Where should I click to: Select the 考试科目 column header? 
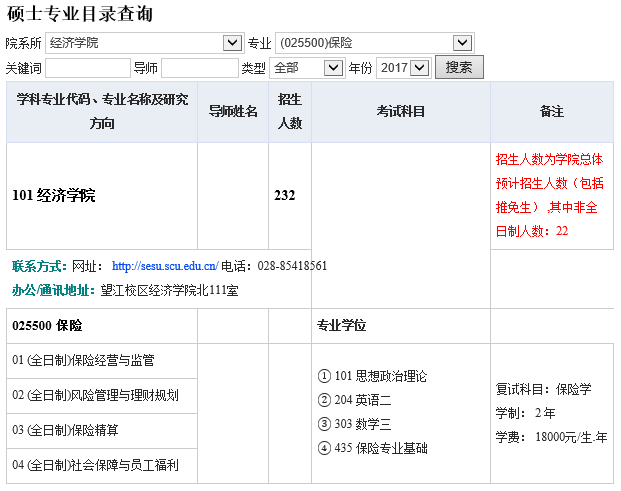(401, 111)
